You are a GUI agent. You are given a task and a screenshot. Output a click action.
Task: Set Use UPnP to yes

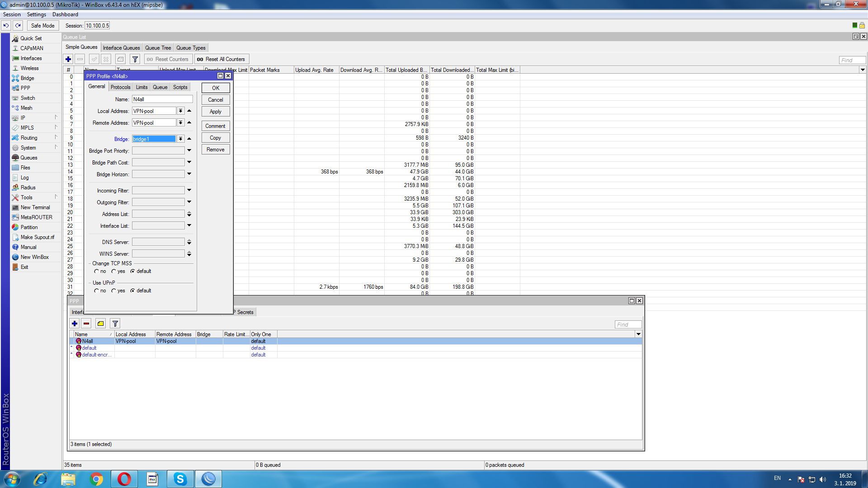click(x=114, y=291)
